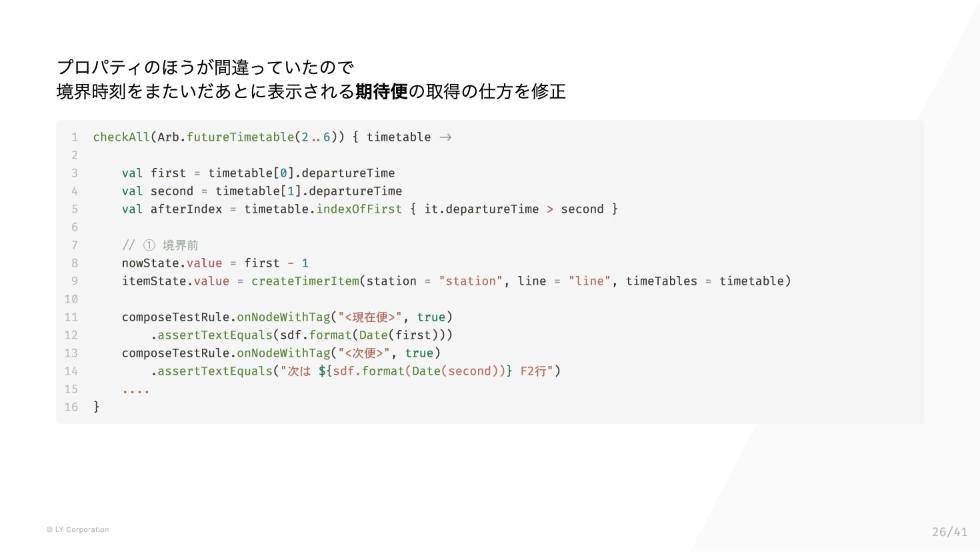
Task: Click the checkAll function name on line 1
Action: [x=121, y=137]
